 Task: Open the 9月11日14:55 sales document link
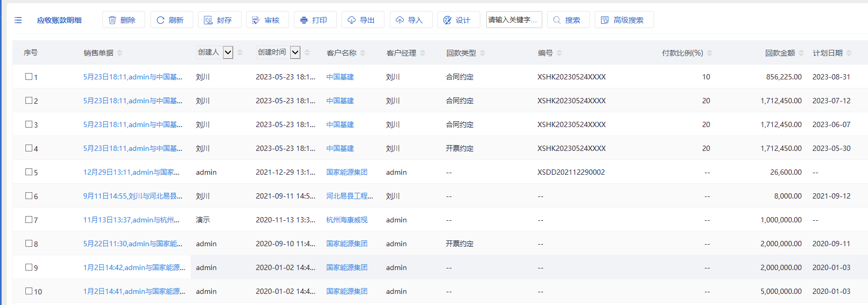[x=133, y=196]
